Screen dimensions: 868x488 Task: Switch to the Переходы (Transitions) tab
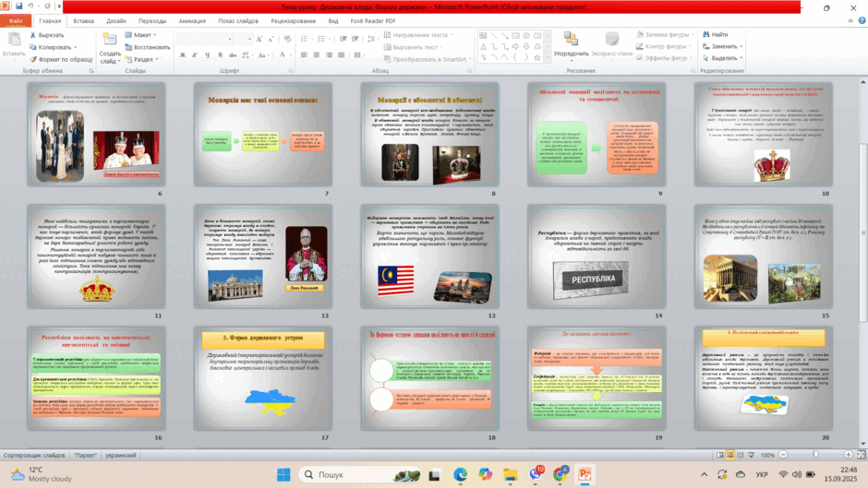(x=152, y=21)
